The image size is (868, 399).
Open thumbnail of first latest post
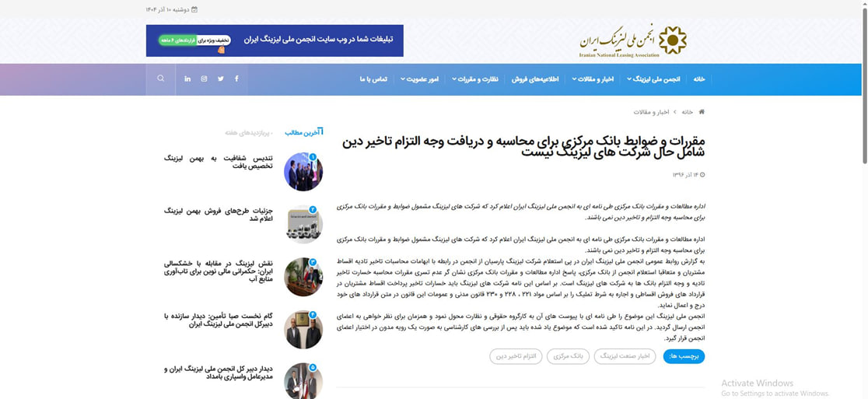[303, 172]
